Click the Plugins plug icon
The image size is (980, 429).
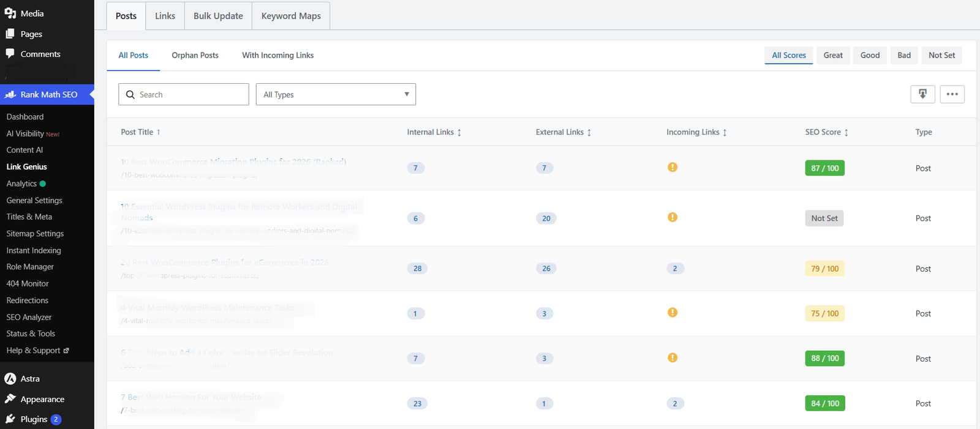point(10,419)
